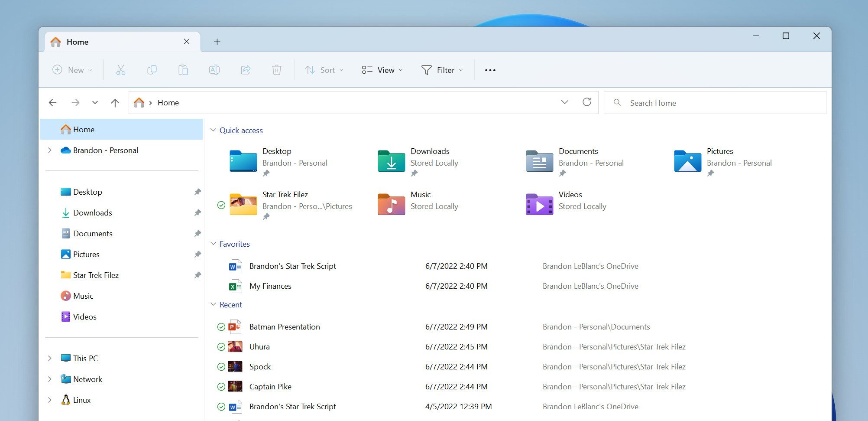Go forward with the right arrow
This screenshot has width=868, height=421.
(x=75, y=103)
